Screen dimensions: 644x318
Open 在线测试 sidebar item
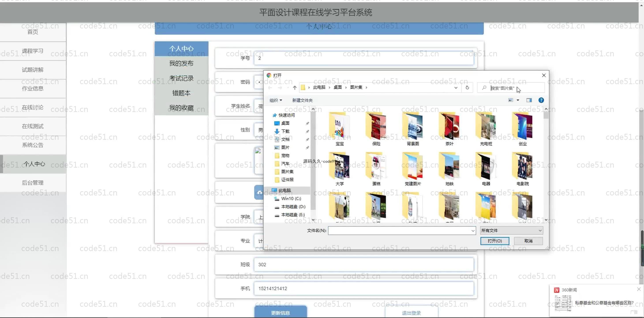33,126
